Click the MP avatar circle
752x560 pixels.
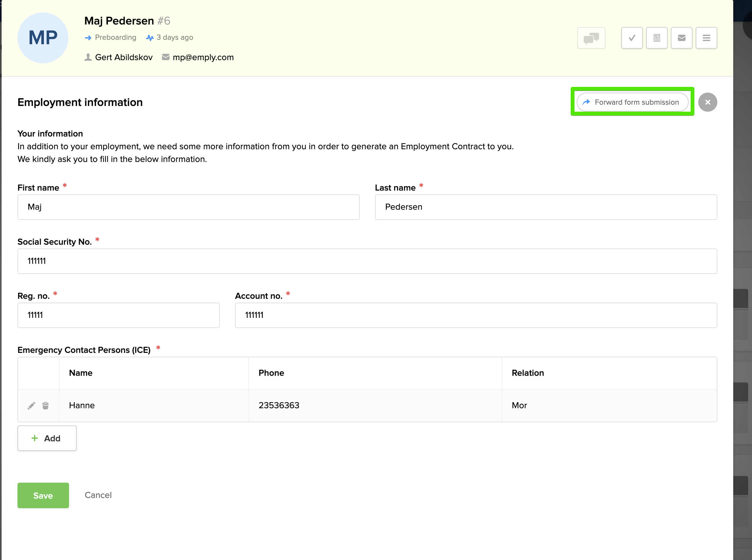coord(43,38)
